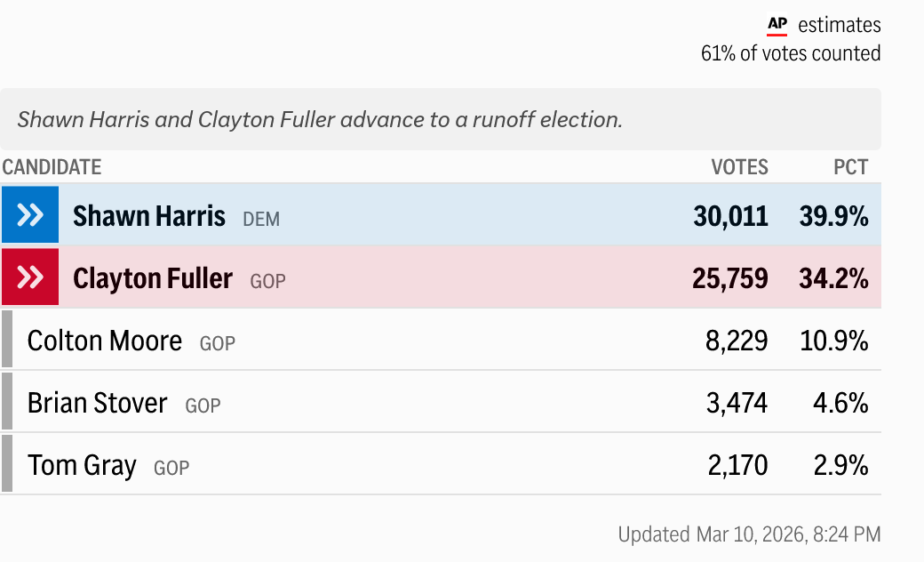Click gray bar beside Brian Stover
This screenshot has height=562, width=924.
7,402
